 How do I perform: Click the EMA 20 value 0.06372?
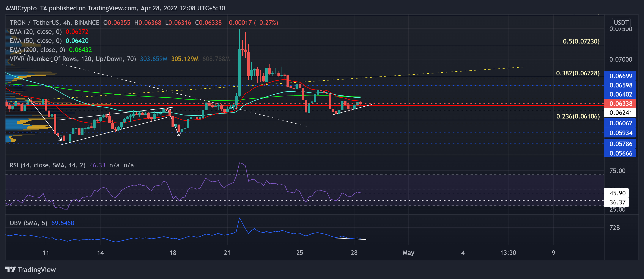tap(77, 32)
